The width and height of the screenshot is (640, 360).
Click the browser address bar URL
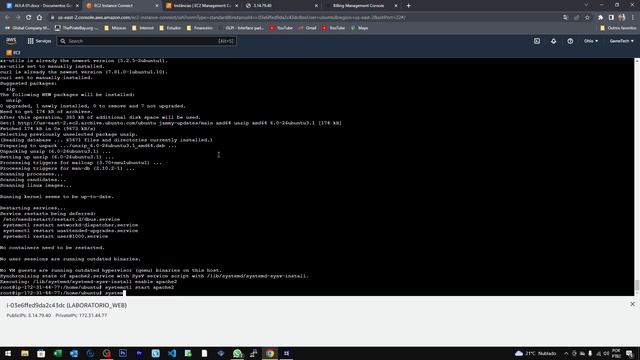[x=231, y=18]
